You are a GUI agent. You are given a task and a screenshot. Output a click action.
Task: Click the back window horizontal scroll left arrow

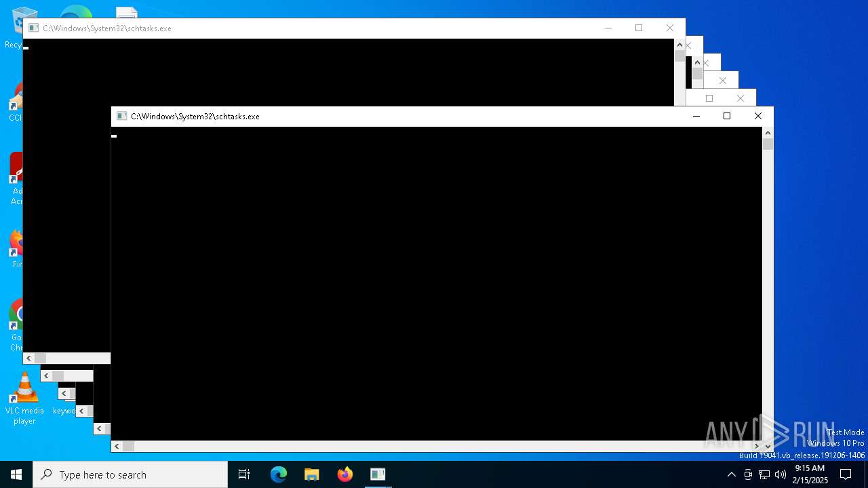tap(28, 358)
